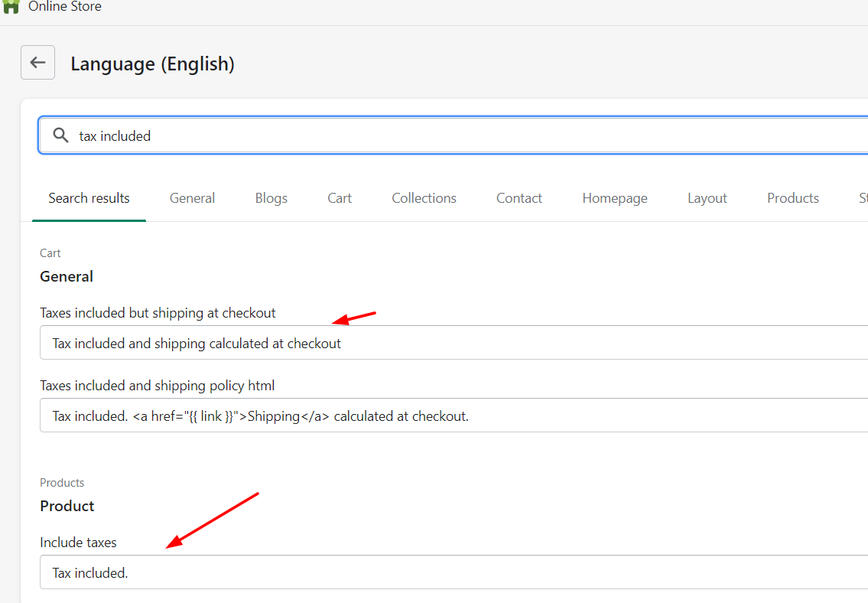The width and height of the screenshot is (868, 603).
Task: Open the Layout tab
Action: (707, 198)
